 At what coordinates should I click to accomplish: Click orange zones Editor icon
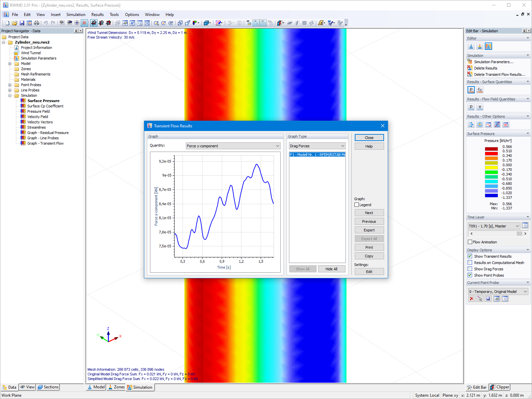[x=480, y=46]
